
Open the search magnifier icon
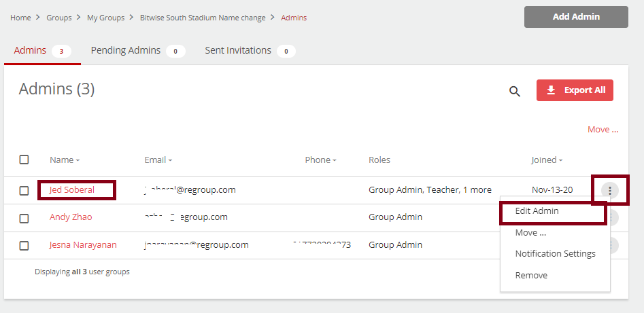point(515,91)
